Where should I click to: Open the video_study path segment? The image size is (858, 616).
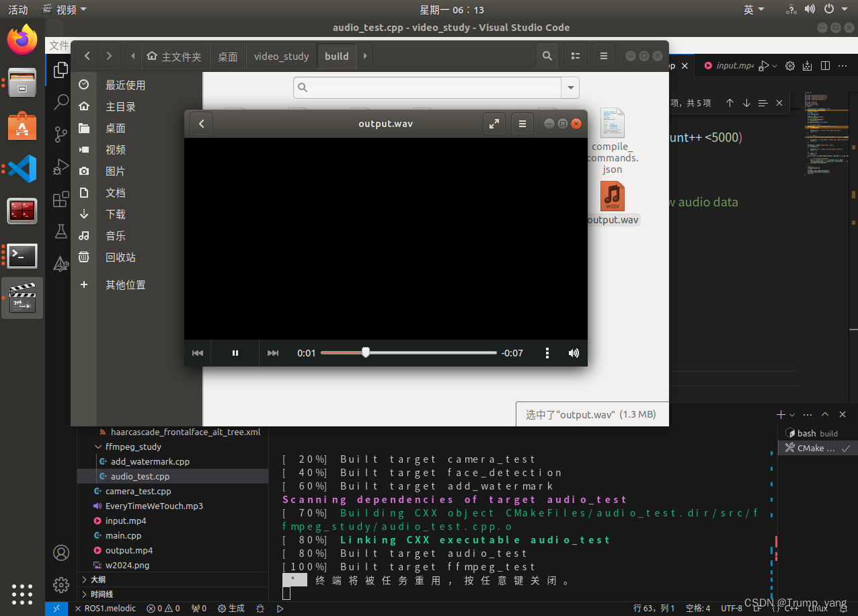coord(282,56)
